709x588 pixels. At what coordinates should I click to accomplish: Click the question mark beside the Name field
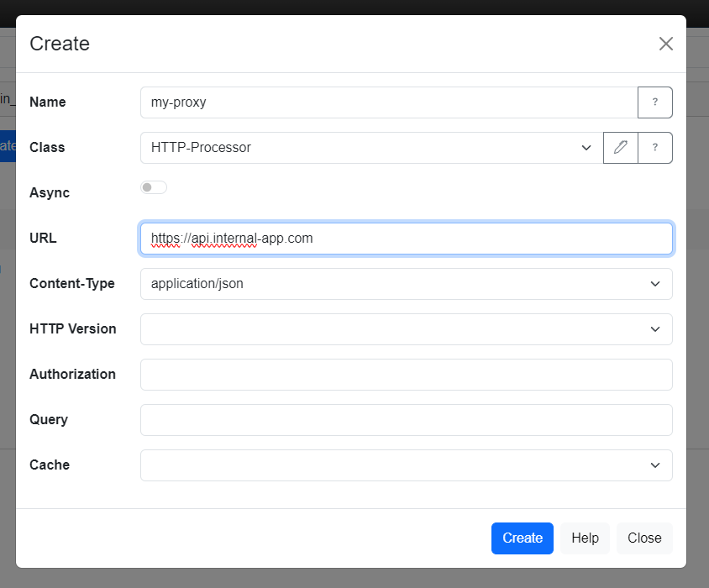655,102
